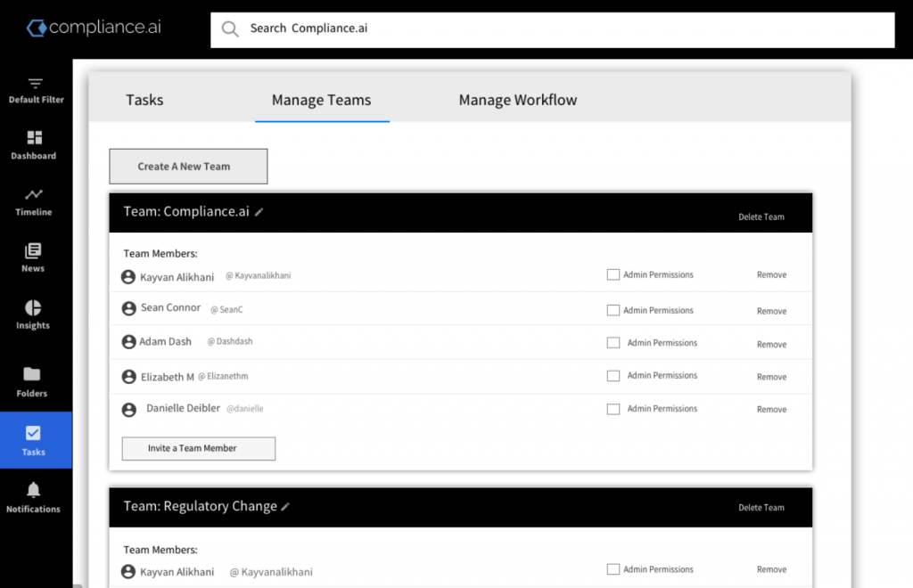The height and width of the screenshot is (588, 913).
Task: Toggle Admin Permissions for Danielle Deibler
Action: click(613, 409)
